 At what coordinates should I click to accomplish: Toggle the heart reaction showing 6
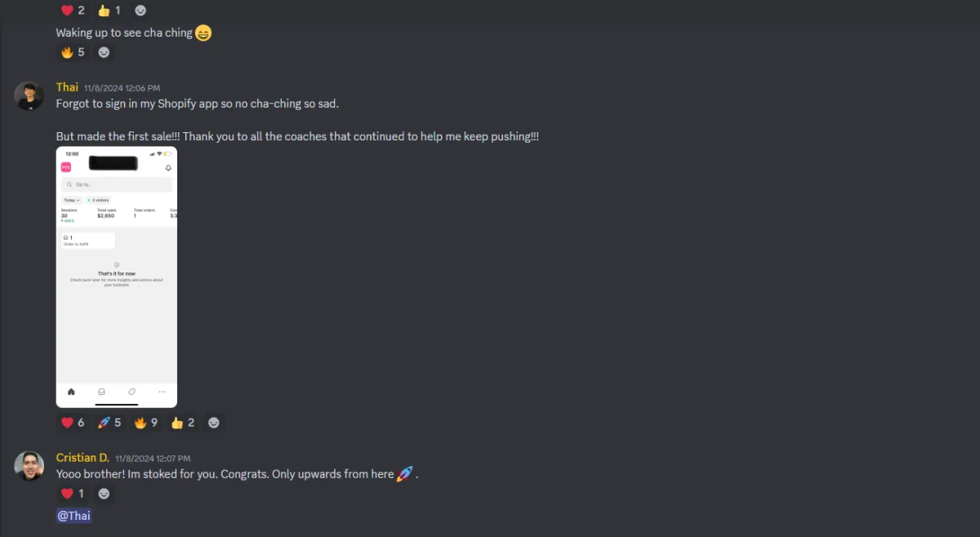click(73, 423)
